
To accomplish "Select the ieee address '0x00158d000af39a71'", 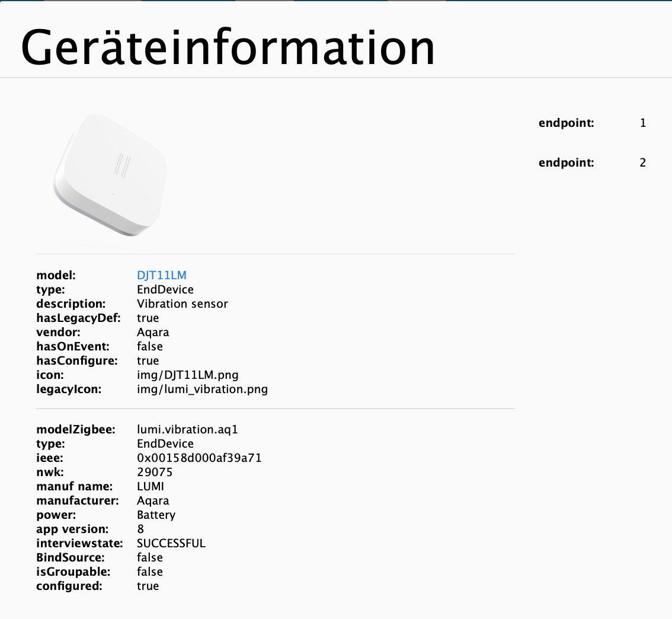I will [x=199, y=458].
